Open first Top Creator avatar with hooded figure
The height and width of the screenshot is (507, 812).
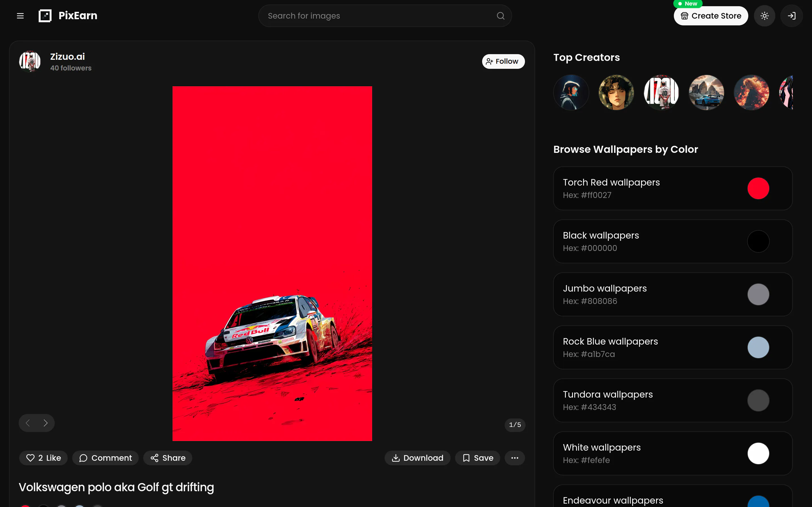[571, 92]
